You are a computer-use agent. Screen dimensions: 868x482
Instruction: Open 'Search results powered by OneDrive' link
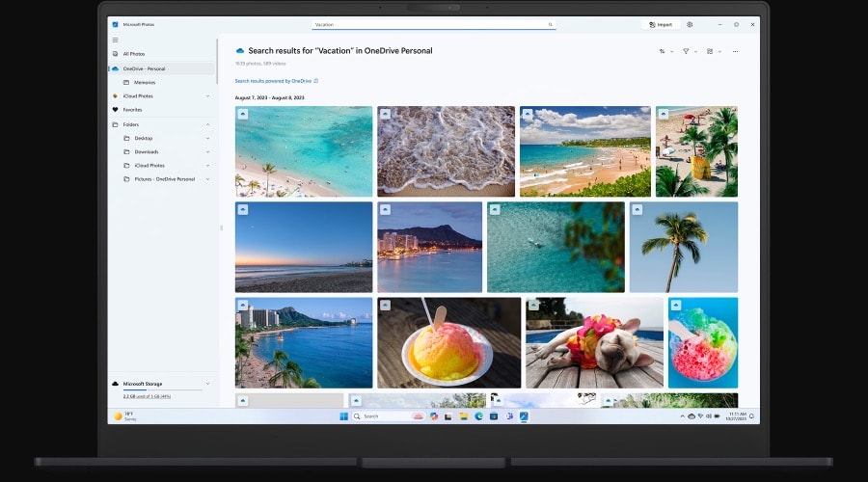[x=274, y=81]
